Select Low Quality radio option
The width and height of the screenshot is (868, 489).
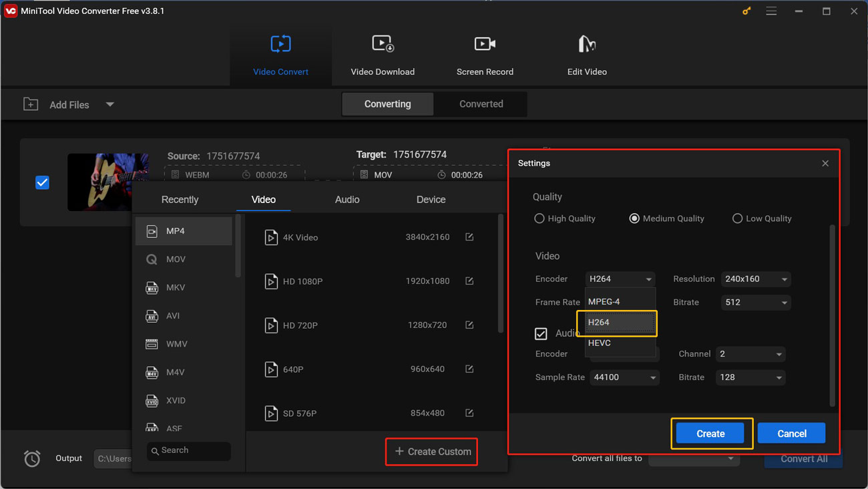(737, 218)
